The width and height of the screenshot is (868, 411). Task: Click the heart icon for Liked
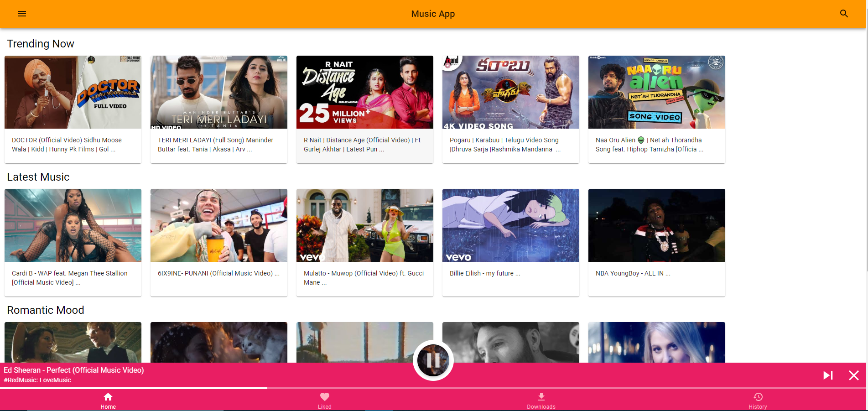pos(325,397)
